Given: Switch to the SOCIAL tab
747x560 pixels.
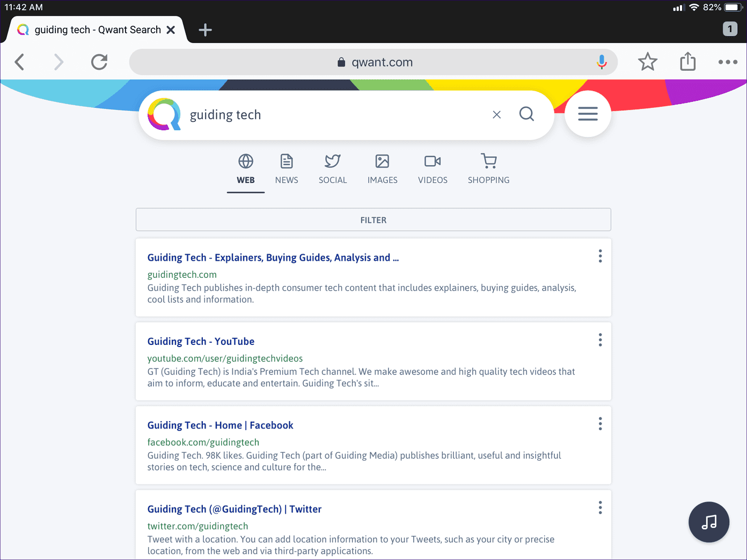Looking at the screenshot, I should tap(333, 170).
